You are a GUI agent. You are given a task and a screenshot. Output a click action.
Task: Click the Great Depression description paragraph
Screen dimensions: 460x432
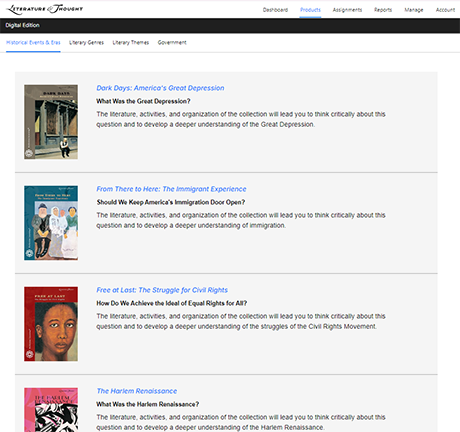click(x=241, y=119)
